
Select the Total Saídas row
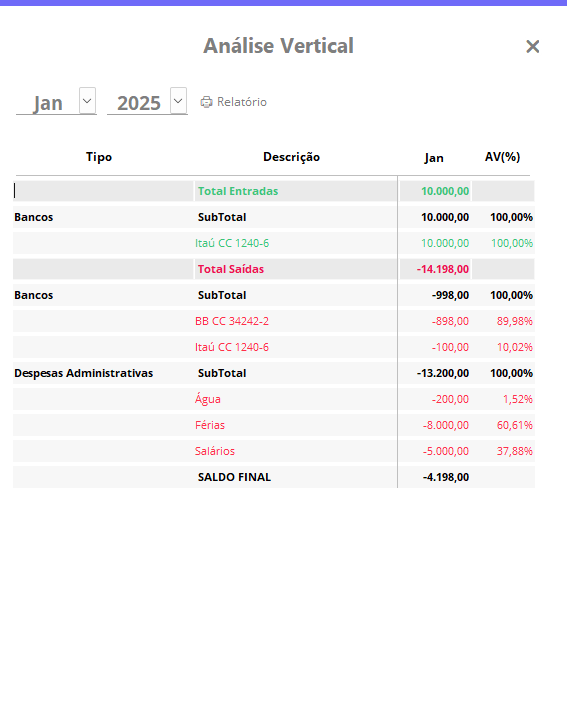pyautogui.click(x=274, y=269)
